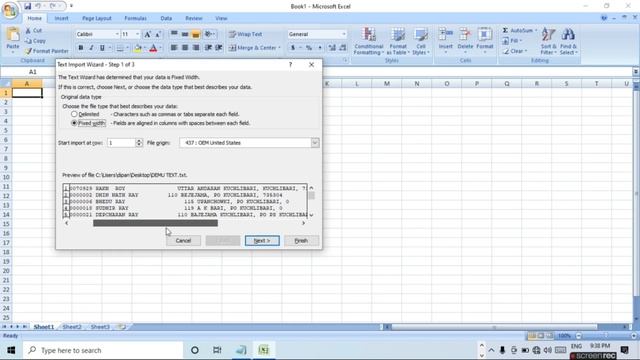This screenshot has height=360, width=640.
Task: Open the font name dropdown (Calibri)
Action: click(x=117, y=34)
